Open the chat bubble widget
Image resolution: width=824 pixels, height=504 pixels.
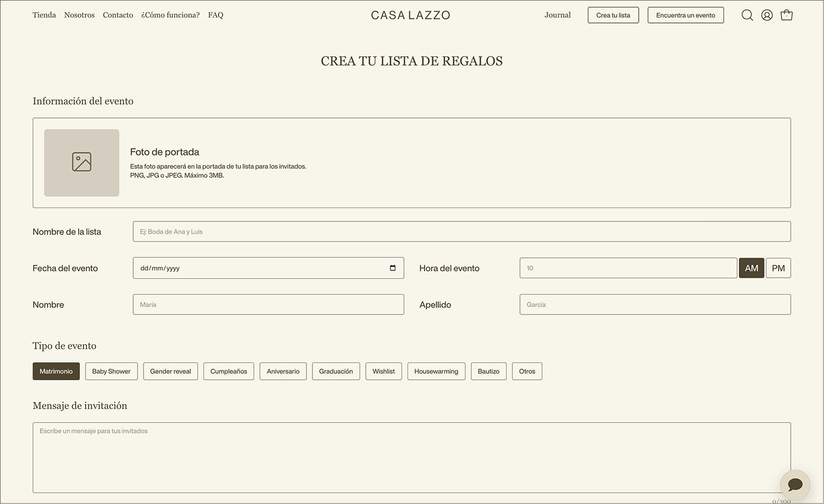point(795,485)
